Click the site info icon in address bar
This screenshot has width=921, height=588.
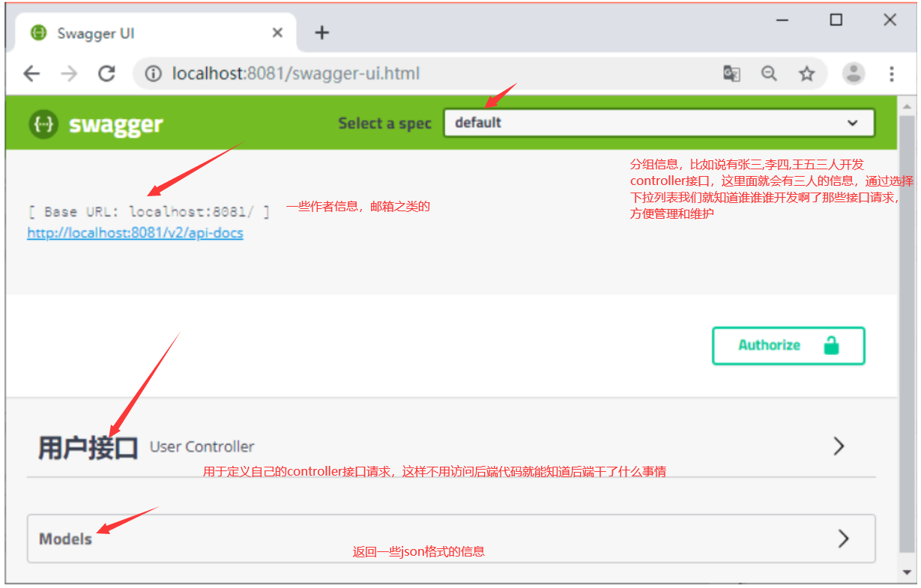(x=154, y=73)
